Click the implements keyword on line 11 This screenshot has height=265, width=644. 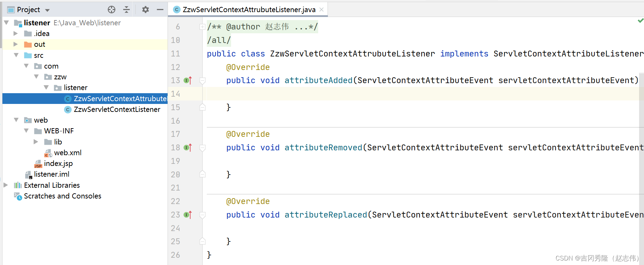(464, 54)
